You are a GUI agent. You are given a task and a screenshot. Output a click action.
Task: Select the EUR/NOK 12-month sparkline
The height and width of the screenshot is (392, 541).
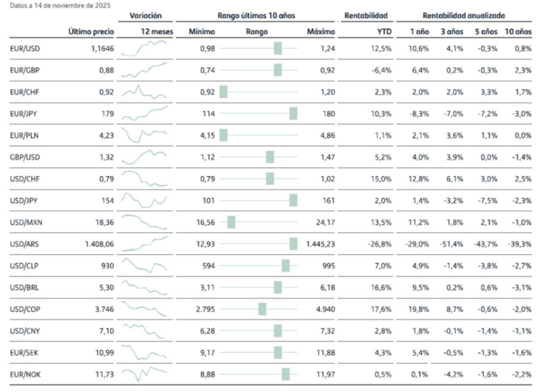point(144,372)
